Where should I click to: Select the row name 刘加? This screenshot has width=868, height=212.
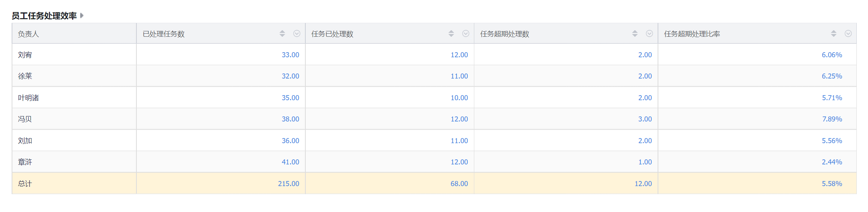pos(25,141)
